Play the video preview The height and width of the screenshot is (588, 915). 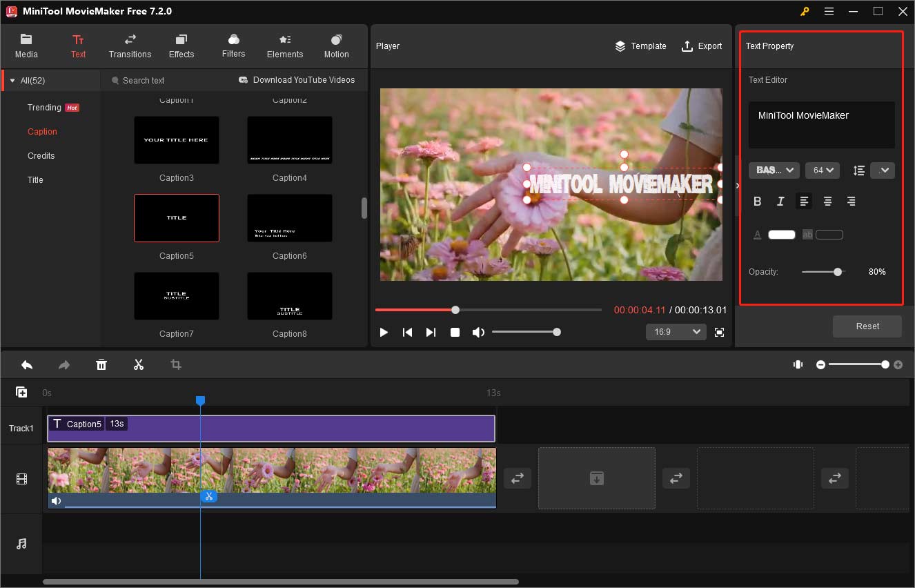tap(384, 333)
